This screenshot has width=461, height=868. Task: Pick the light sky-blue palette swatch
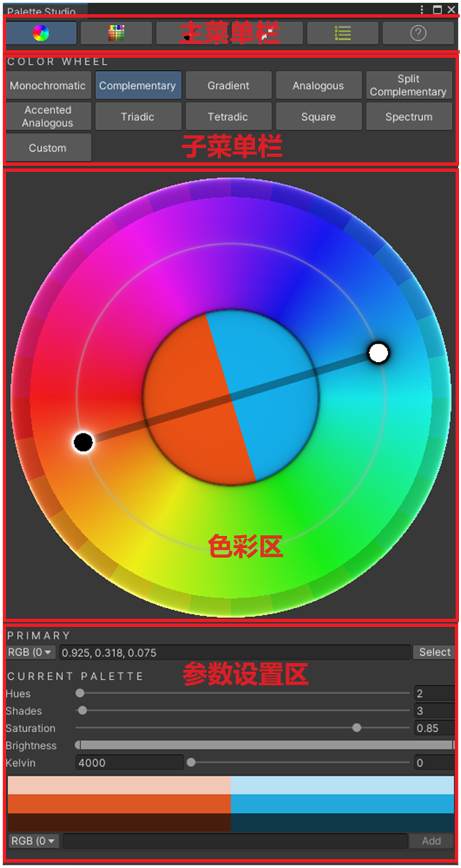coord(342,785)
